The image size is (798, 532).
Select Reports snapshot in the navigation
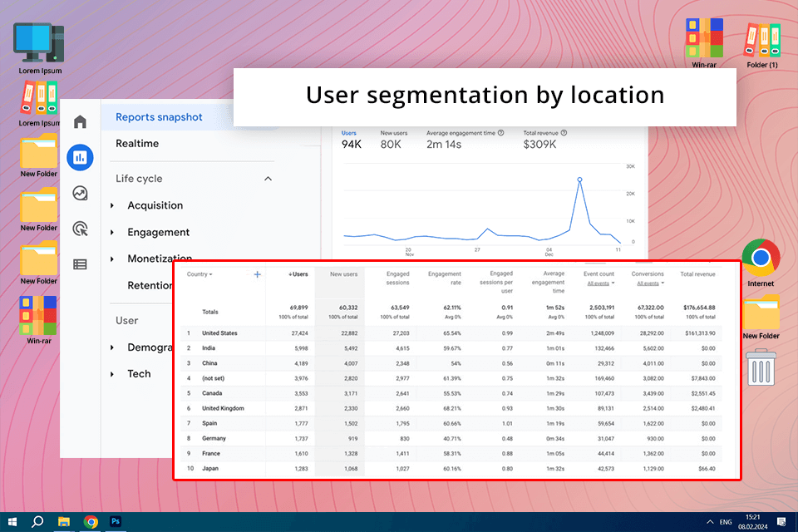click(159, 117)
